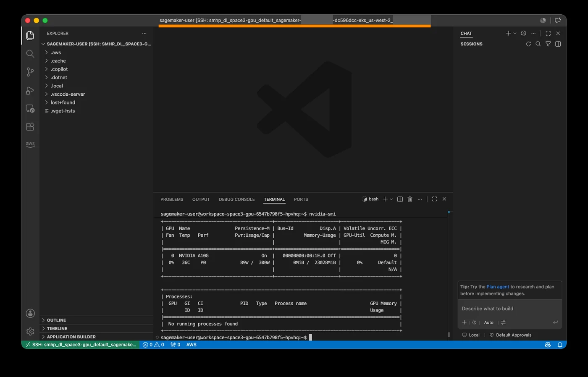Open new chat dropdown arrow
Screen dimensions: 588x377
click(515, 33)
